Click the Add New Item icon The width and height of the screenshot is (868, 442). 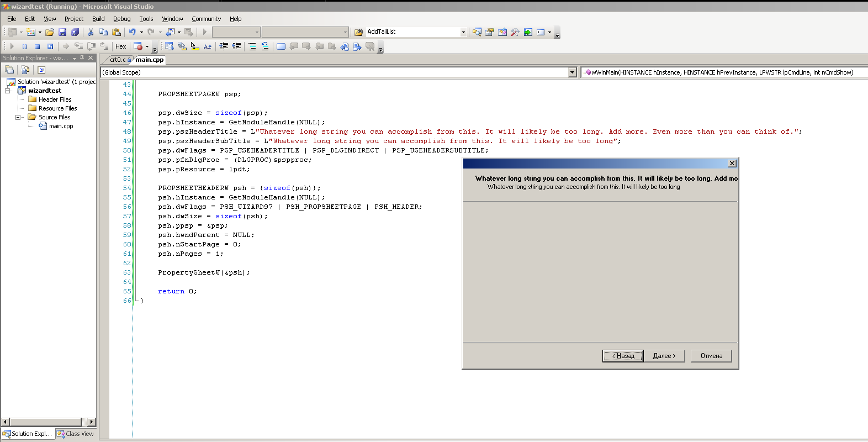(31, 32)
